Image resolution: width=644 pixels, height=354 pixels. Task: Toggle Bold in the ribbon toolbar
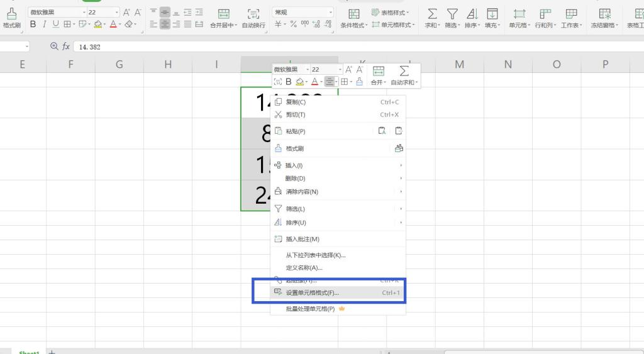click(33, 24)
